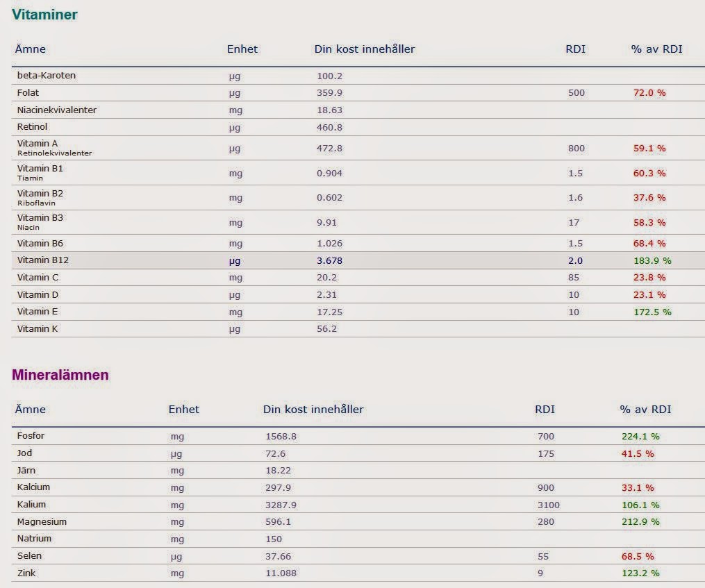The width and height of the screenshot is (705, 588).
Task: Click the Vitamin B3 Niacin label
Action: (40, 222)
